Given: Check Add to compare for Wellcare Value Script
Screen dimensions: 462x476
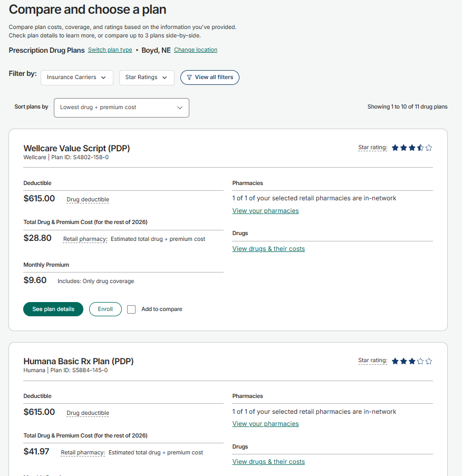Looking at the screenshot, I should pos(131,309).
